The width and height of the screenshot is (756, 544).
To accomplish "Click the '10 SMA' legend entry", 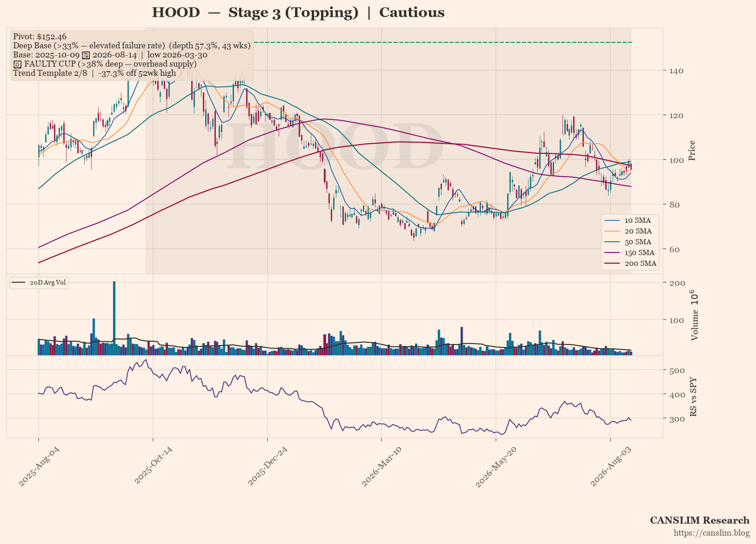I will [629, 220].
